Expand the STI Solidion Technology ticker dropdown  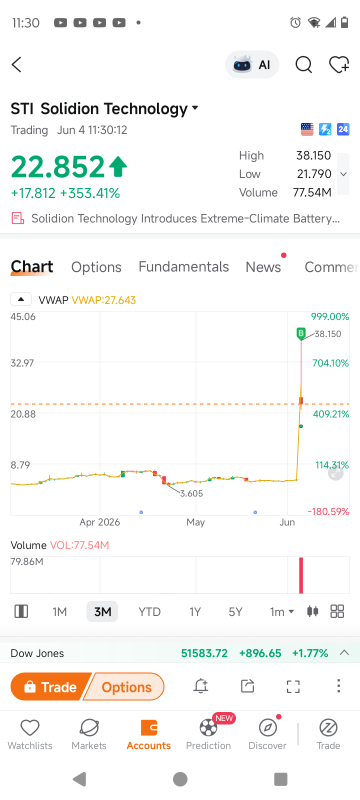[x=195, y=109]
